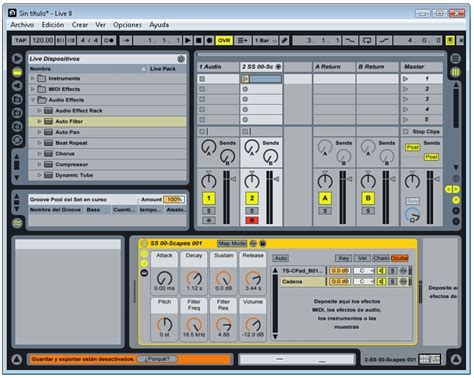Image resolution: width=474 pixels, height=378 pixels.
Task: Toggle the groove pool wave icon
Action: [17, 223]
